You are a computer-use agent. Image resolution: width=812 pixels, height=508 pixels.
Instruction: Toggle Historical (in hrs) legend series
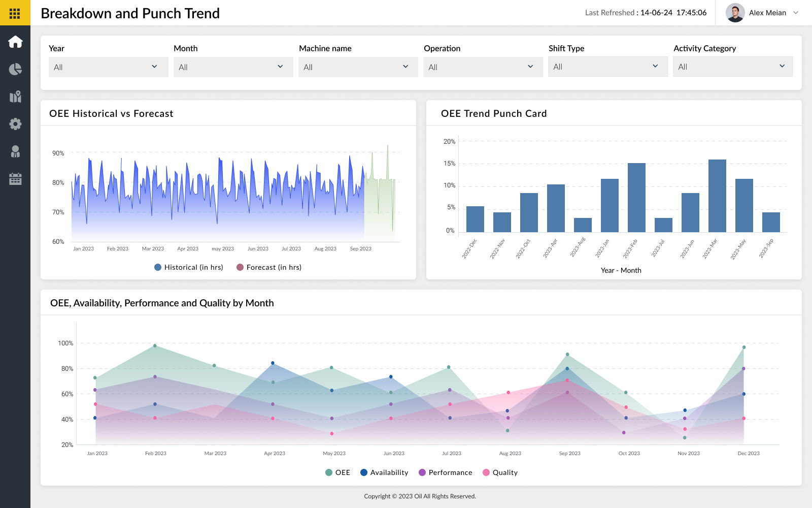(x=188, y=267)
